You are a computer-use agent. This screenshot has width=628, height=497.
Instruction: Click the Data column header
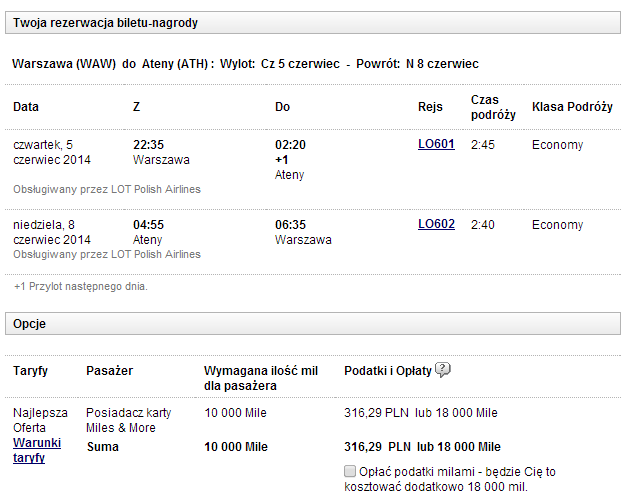tap(26, 107)
